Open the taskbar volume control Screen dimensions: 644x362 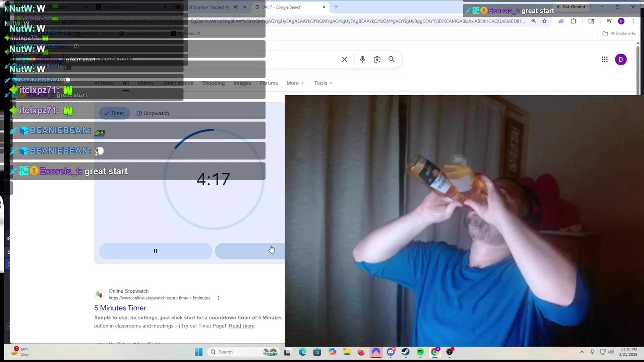point(611,352)
